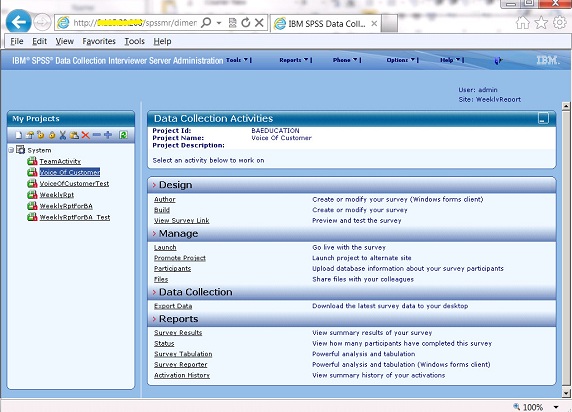Click the address bar search magnifier
The width and height of the screenshot is (572, 412).
click(206, 23)
